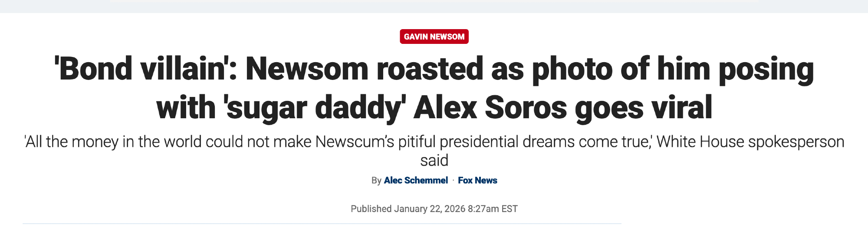Click the word 'Published' in the dateline
This screenshot has width=868, height=226.
tap(371, 209)
